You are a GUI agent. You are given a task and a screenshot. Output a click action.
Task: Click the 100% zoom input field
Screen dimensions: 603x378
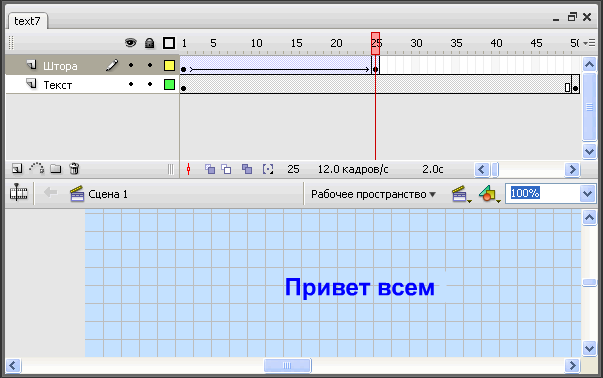point(543,193)
